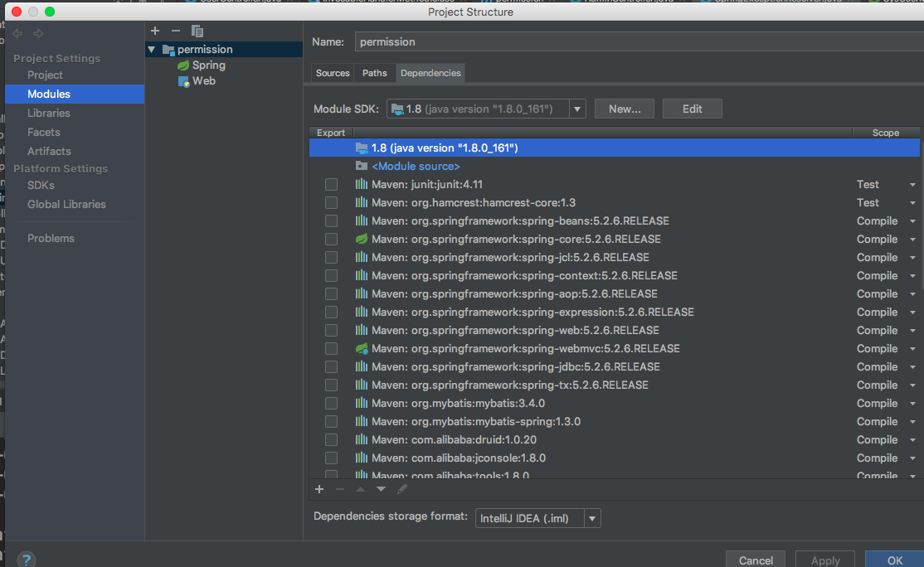
Task: Click SDK folder icon of 1.8 row
Action: pyautogui.click(x=362, y=148)
